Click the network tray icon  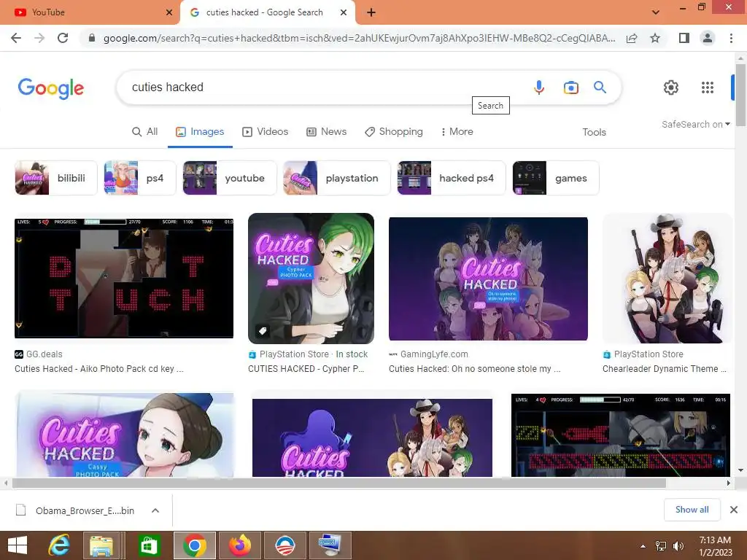pyautogui.click(x=661, y=546)
